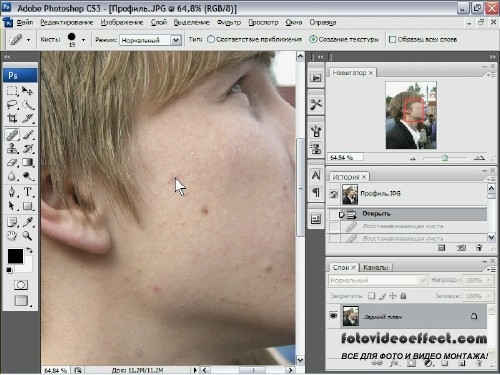Select the Gradient tool
The height and width of the screenshot is (375, 500).
coord(28,162)
